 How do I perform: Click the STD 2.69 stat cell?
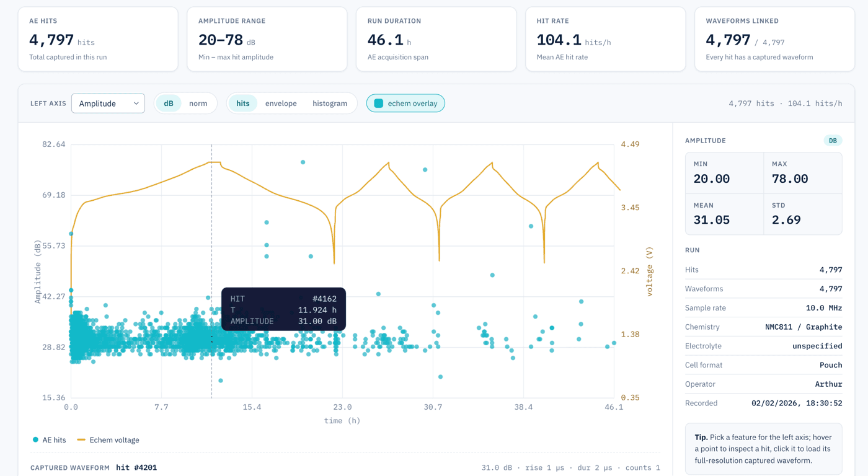(803, 214)
